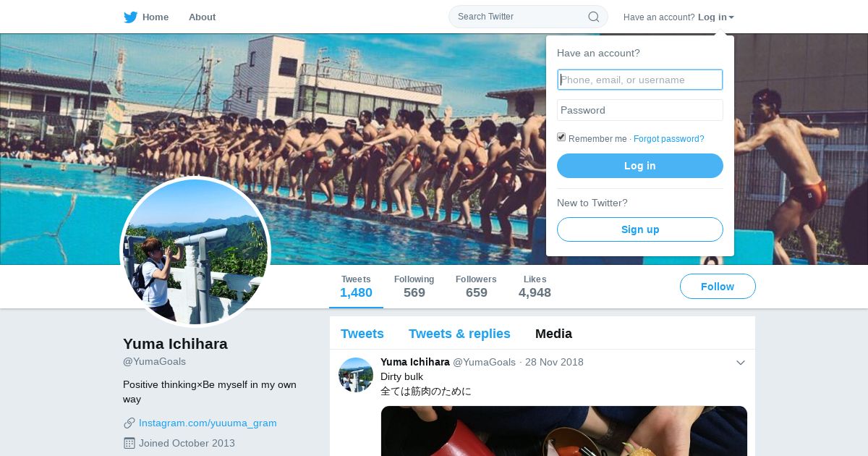Follow Yuma Ichihara with the Follow button
Image resolution: width=868 pixels, height=456 pixels.
[x=718, y=287]
